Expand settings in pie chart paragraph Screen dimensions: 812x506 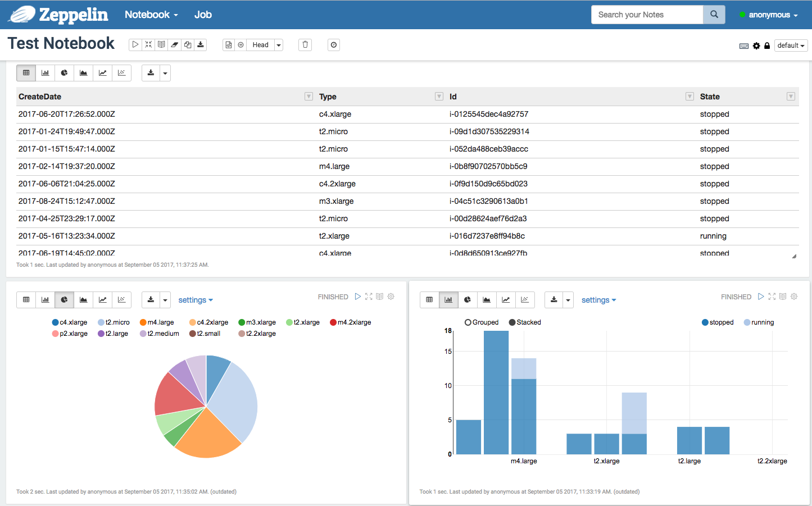tap(196, 300)
